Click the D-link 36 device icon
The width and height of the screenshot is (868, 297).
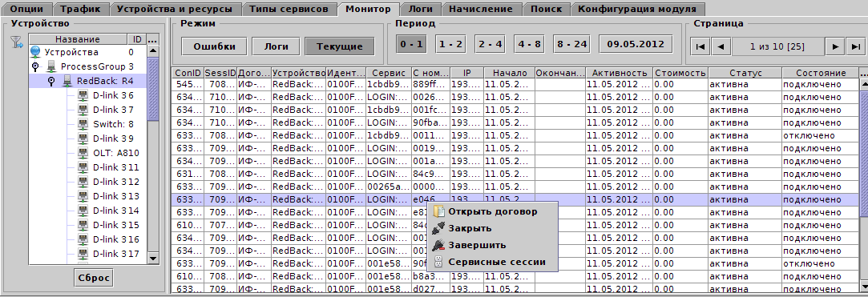click(x=83, y=95)
